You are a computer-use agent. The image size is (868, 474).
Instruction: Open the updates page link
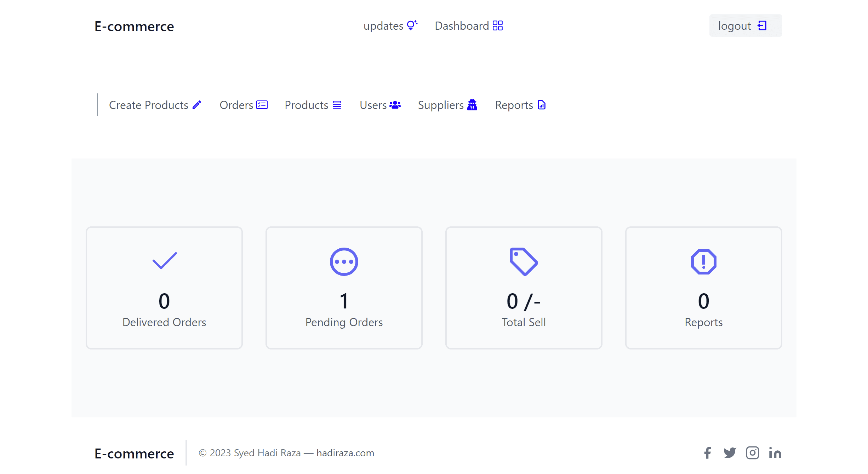390,26
